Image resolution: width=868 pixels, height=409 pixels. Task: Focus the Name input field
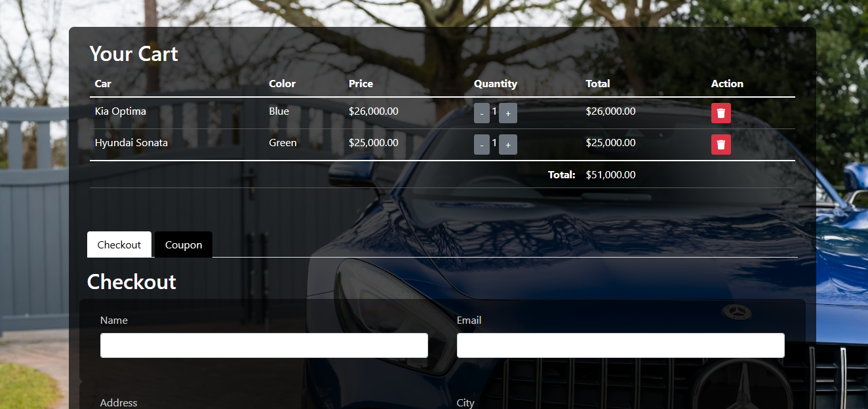coord(264,345)
